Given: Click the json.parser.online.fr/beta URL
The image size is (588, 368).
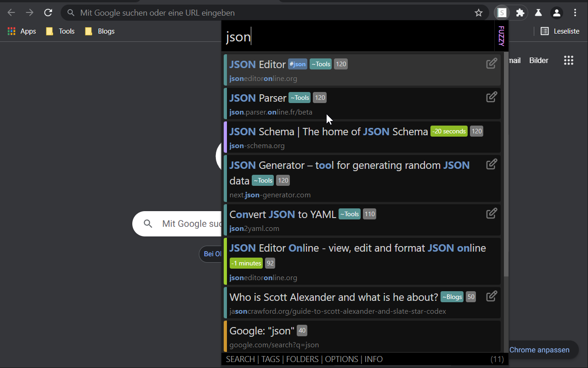Looking at the screenshot, I should click(271, 112).
